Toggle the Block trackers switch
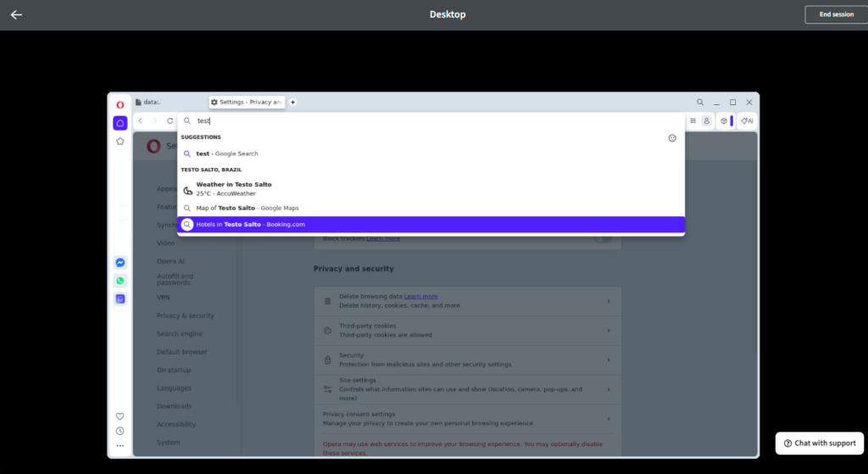868x474 pixels. (x=603, y=239)
